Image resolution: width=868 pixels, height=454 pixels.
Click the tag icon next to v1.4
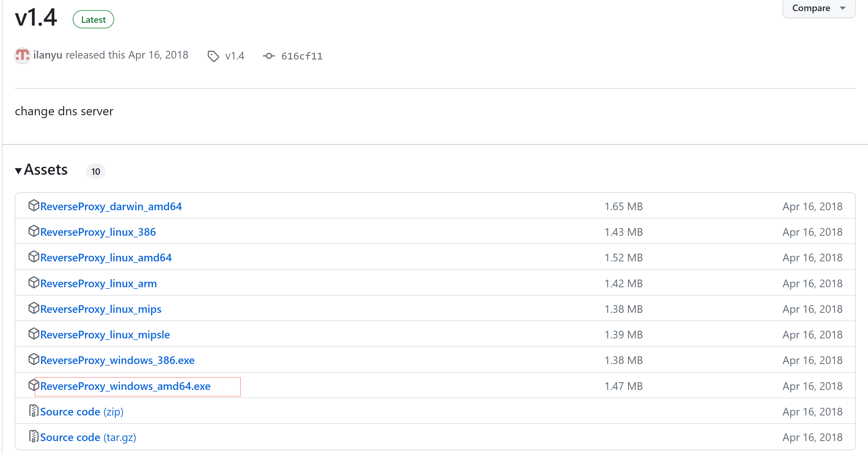[x=213, y=56]
